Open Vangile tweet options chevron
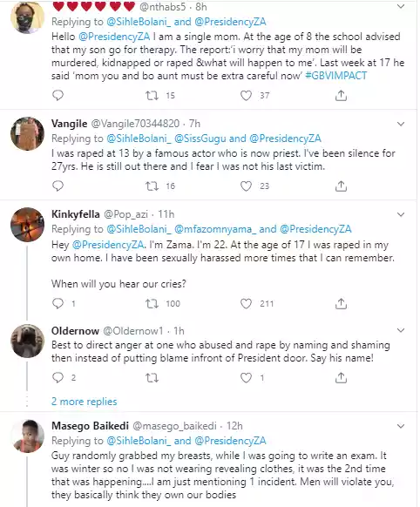 (401, 124)
